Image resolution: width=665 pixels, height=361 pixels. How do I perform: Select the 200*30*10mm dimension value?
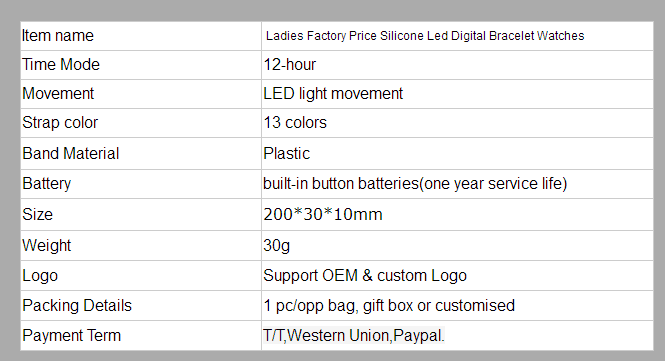click(x=323, y=214)
